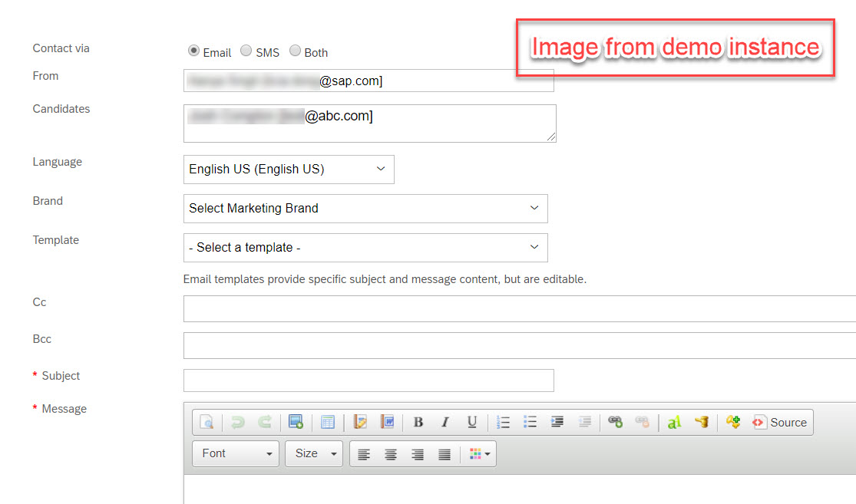This screenshot has height=504, width=856.
Task: Click the email templates help text
Action: (385, 279)
